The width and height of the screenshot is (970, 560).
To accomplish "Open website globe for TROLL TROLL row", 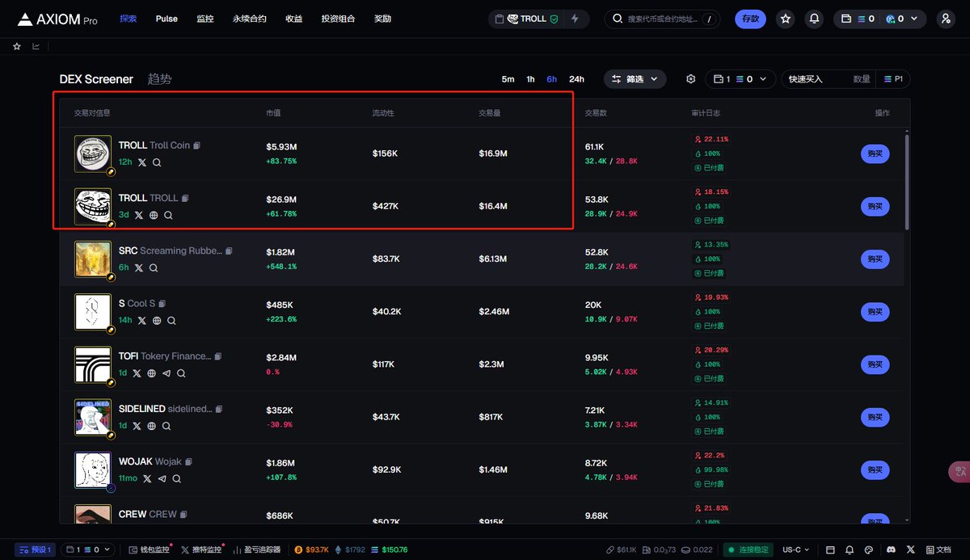I will pos(154,215).
